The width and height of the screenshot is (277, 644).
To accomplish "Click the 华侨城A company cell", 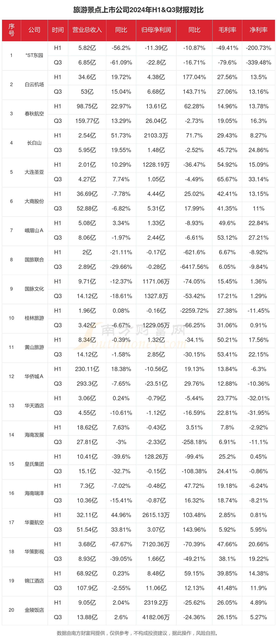I will click(x=34, y=376).
